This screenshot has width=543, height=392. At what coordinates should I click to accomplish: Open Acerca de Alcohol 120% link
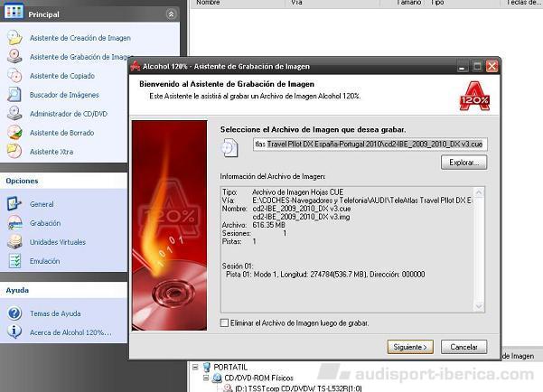pyautogui.click(x=70, y=332)
